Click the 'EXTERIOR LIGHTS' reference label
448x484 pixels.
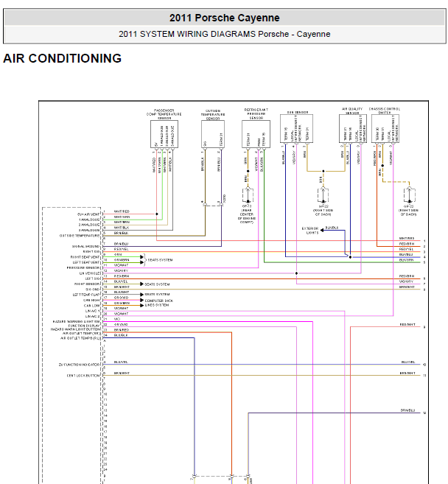coord(310,231)
